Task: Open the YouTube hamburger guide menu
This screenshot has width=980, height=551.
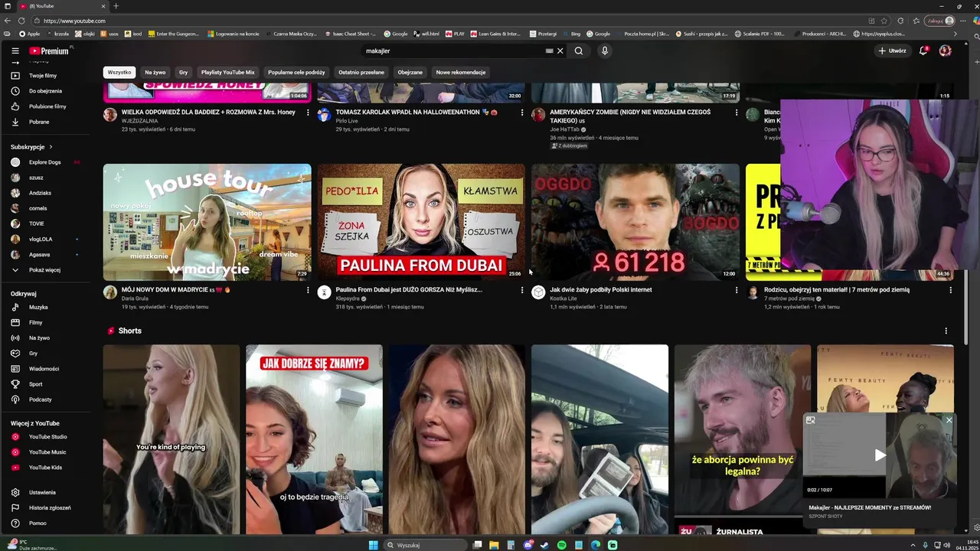Action: pos(15,51)
